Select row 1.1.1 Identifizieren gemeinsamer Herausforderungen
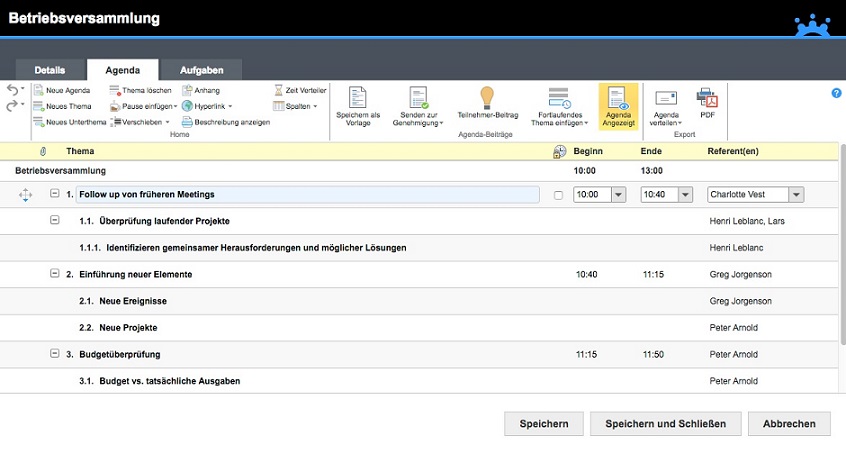Screen dimensions: 846x454 (x=419, y=248)
